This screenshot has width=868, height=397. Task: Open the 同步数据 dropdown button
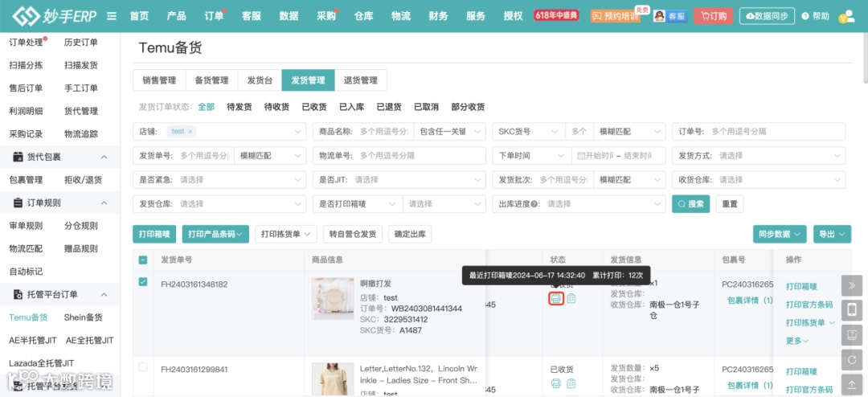click(x=780, y=234)
